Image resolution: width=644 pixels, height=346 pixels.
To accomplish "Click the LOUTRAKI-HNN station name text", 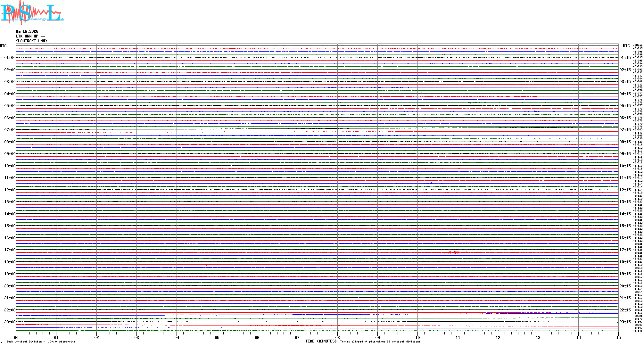I will coord(31,41).
